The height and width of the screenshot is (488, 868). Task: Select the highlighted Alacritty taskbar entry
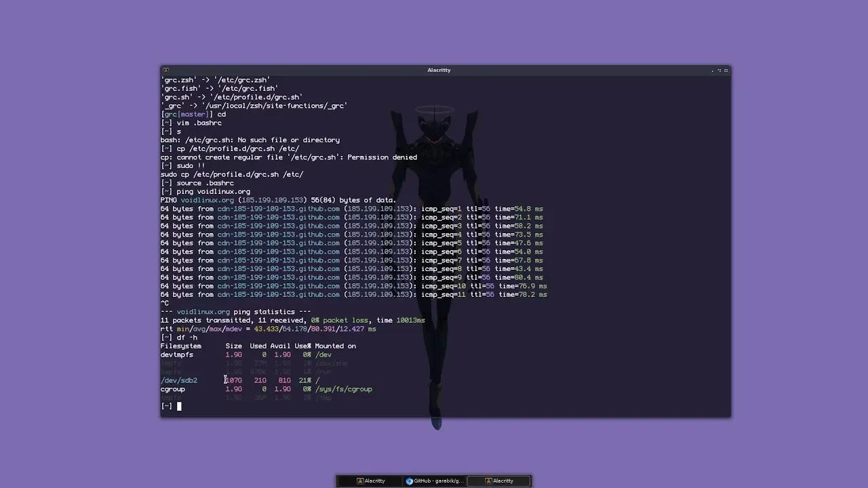click(499, 481)
